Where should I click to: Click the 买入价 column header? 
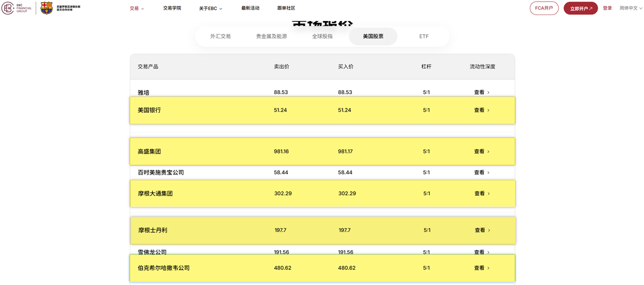[x=346, y=67]
